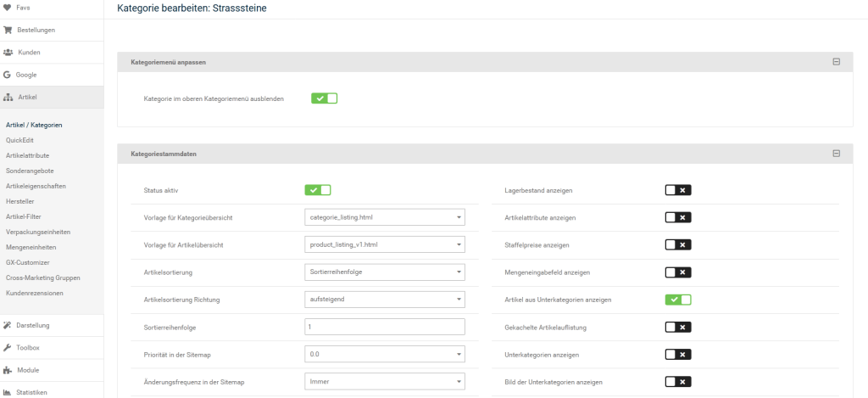Open the Vorlage für Kategorieübersicht dropdown
The height and width of the screenshot is (398, 868).
tap(384, 218)
